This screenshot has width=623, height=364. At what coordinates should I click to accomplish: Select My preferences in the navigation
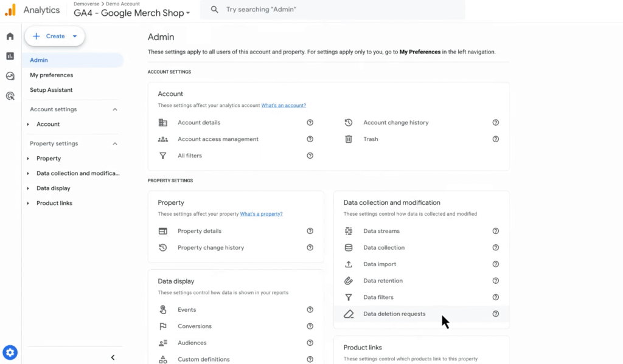[51, 75]
